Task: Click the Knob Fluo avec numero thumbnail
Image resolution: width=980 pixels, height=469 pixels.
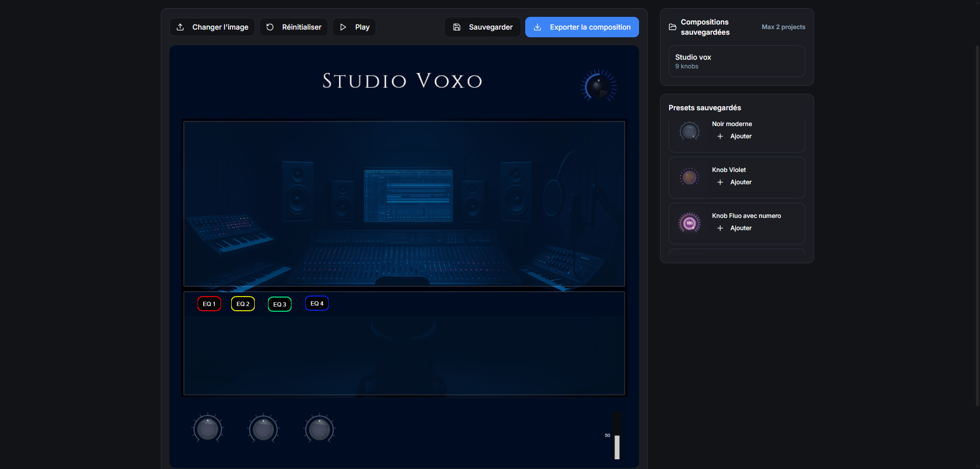Action: 690,223
